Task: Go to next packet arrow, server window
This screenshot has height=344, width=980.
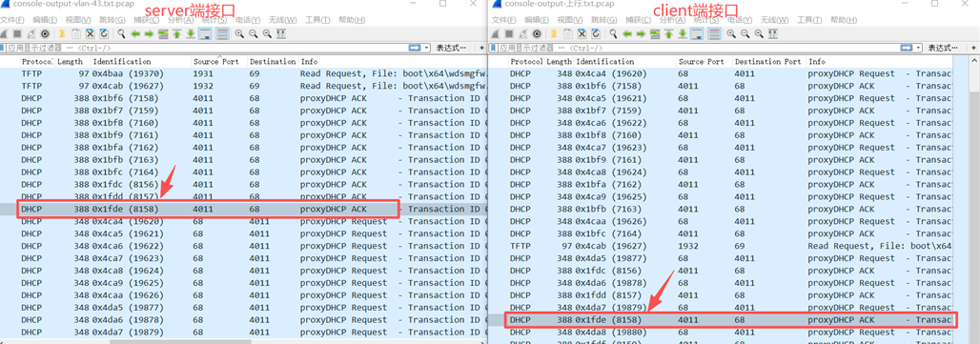Action: pyautogui.click(x=149, y=33)
